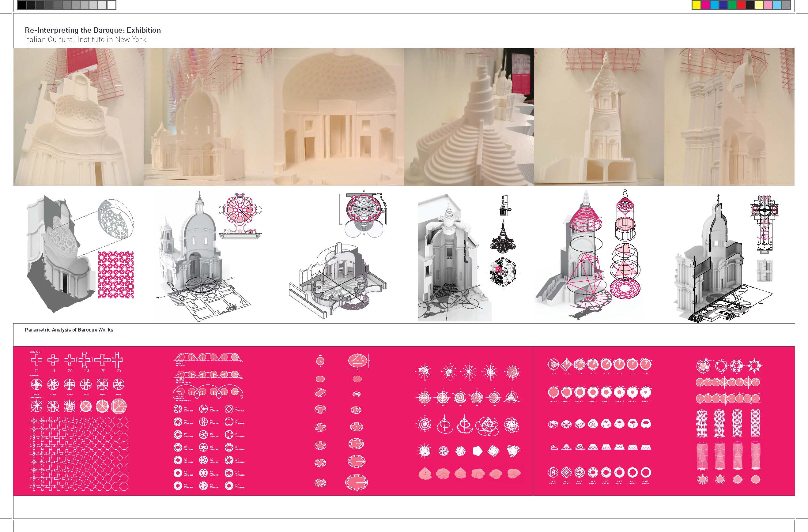This screenshot has width=808, height=532.
Task: Click the 'Parametric Analysis of Baroque Works' heading
Action: pos(69,329)
